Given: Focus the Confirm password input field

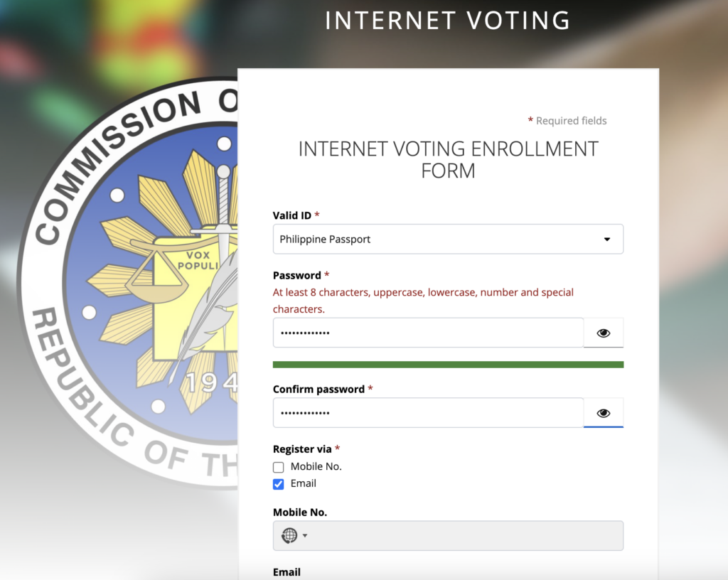Looking at the screenshot, I should pos(428,413).
